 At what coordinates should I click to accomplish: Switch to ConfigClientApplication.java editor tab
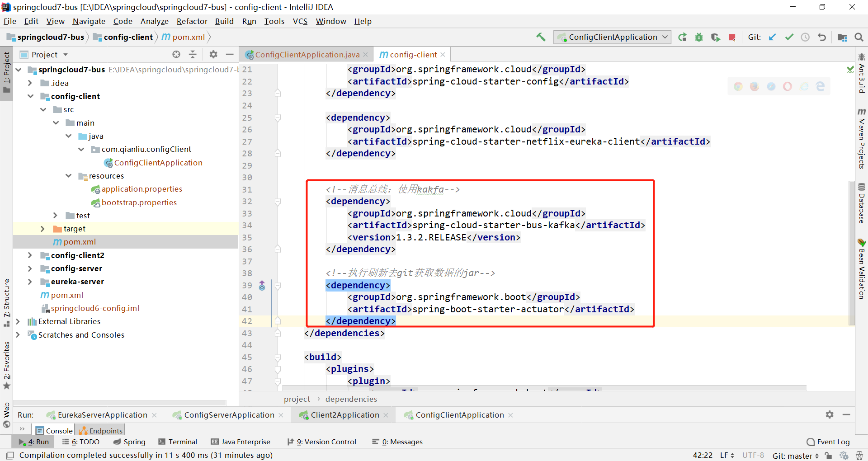tap(307, 55)
